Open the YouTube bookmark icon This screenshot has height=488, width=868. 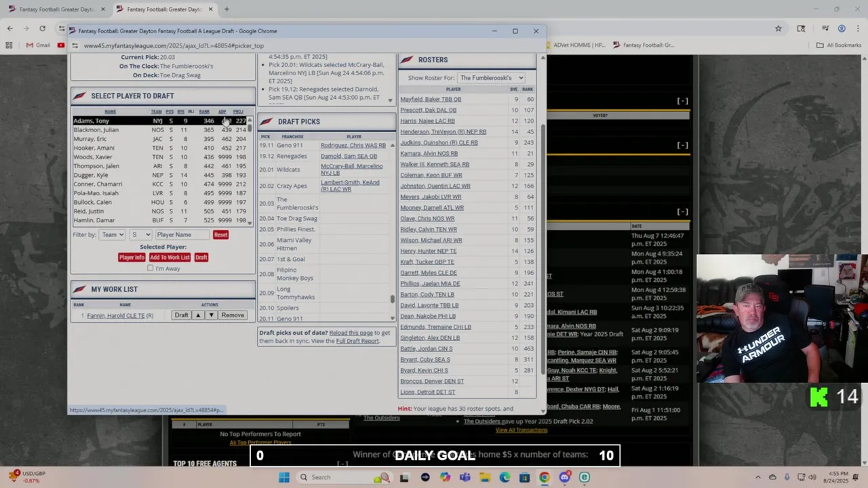(61, 45)
